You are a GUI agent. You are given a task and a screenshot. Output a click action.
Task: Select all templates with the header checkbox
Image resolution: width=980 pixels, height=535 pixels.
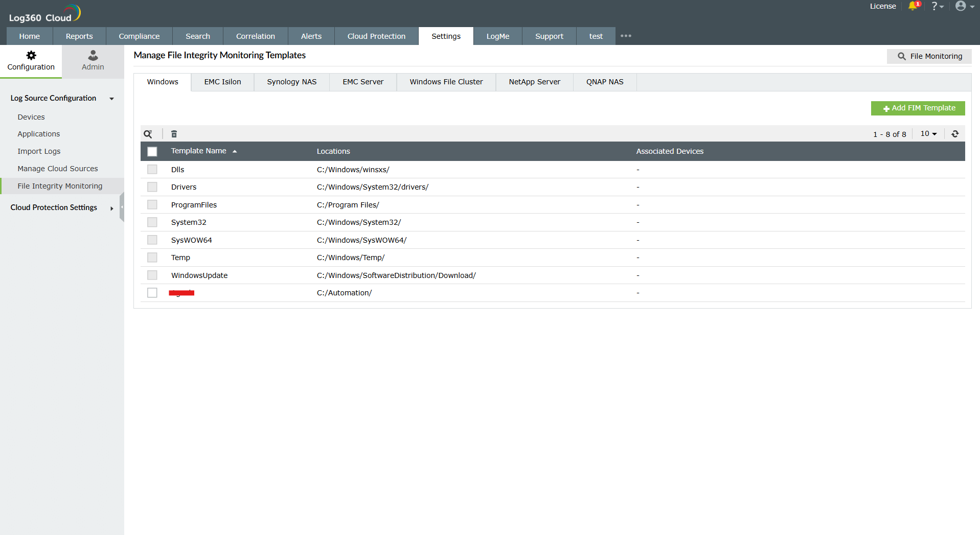coord(152,151)
